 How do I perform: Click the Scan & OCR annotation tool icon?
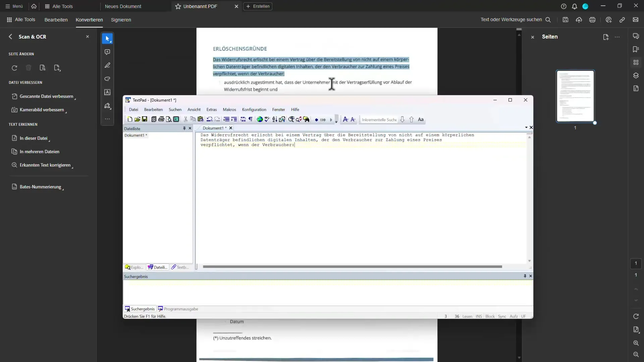(108, 52)
